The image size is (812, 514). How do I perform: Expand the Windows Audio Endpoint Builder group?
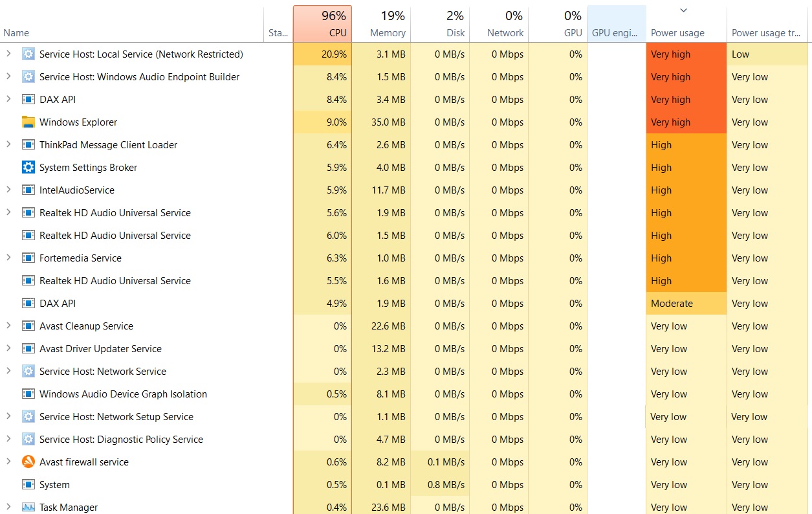8,76
